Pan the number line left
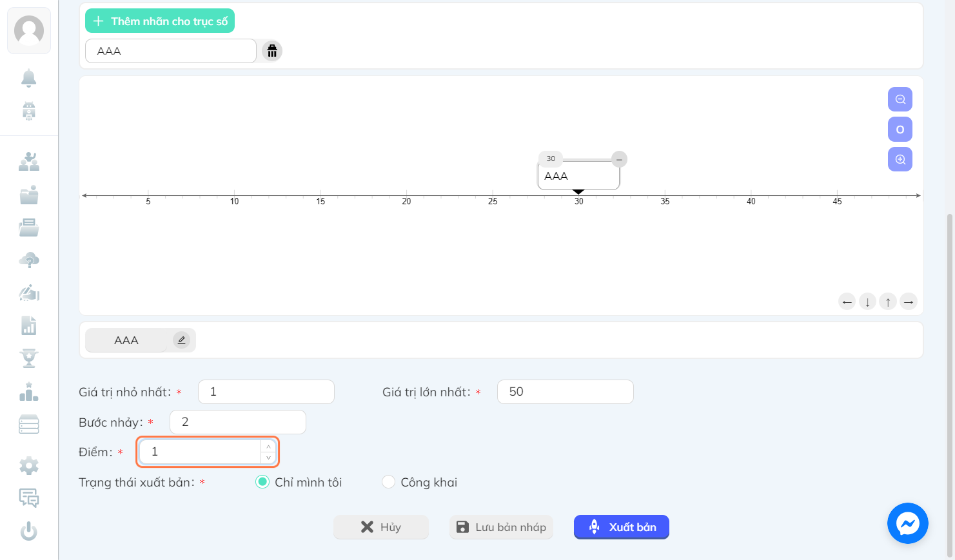Viewport: 955px width, 560px height. pyautogui.click(x=847, y=302)
